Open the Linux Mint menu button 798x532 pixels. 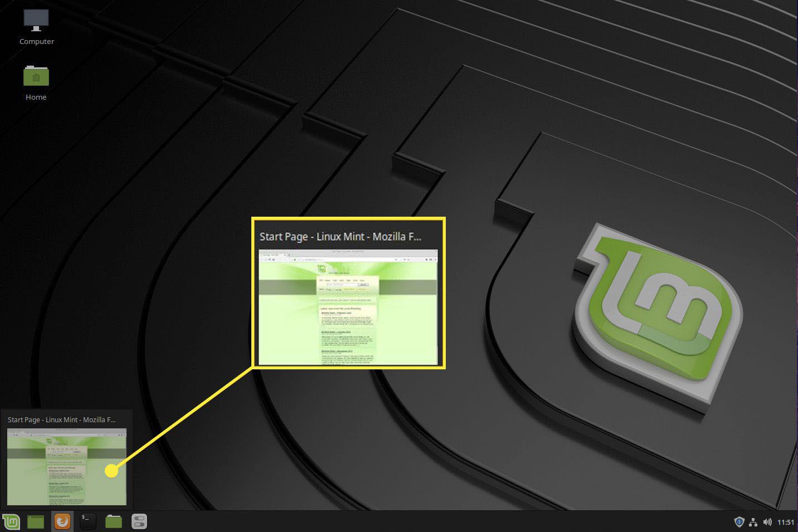point(11,521)
